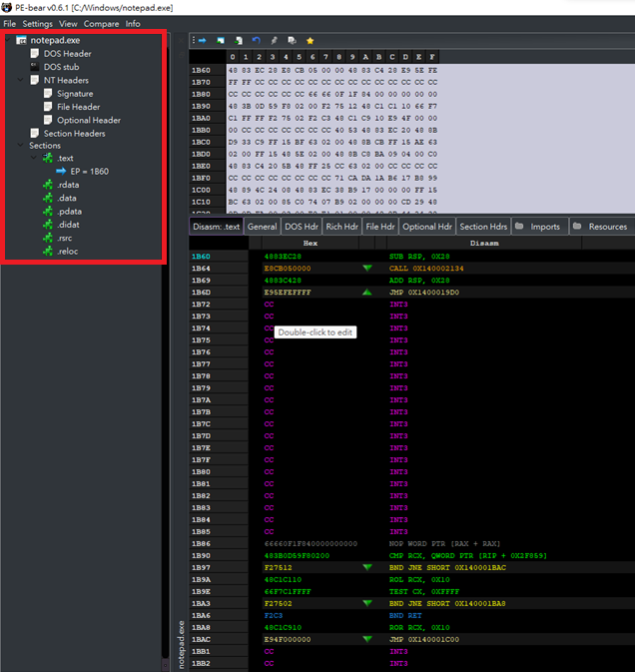Click the yellow star bookmark icon
Image resolution: width=635 pixels, height=672 pixels.
coord(311,41)
